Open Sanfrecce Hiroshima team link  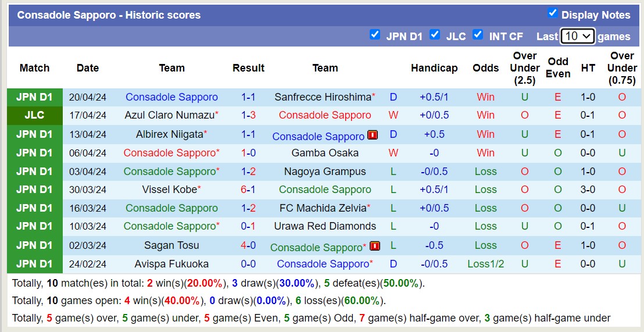(x=323, y=97)
